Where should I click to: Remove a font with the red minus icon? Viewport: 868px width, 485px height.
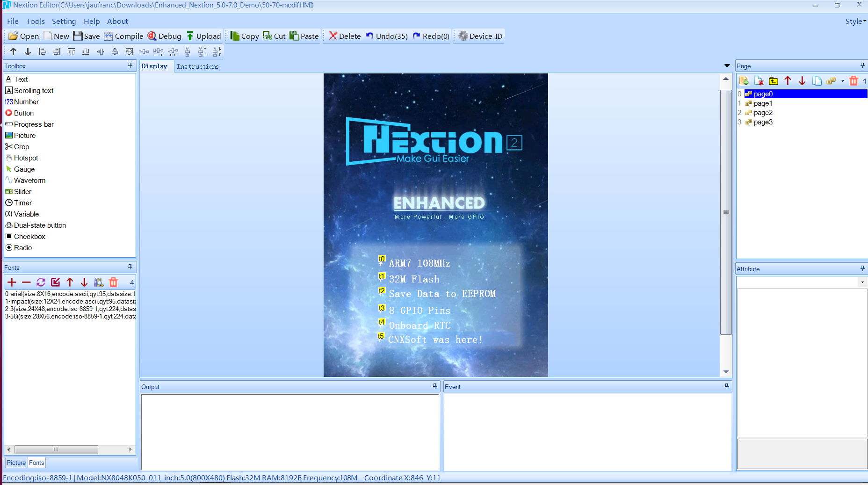coord(26,282)
